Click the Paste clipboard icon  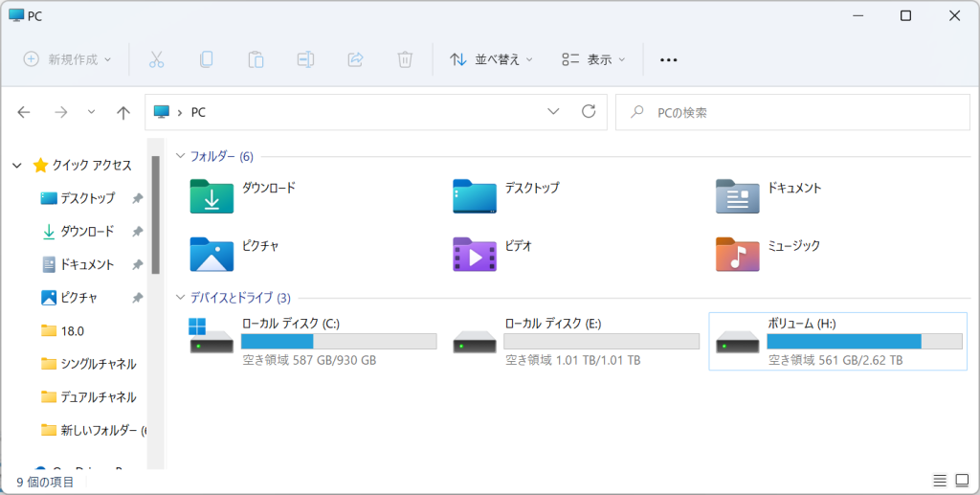pyautogui.click(x=256, y=59)
